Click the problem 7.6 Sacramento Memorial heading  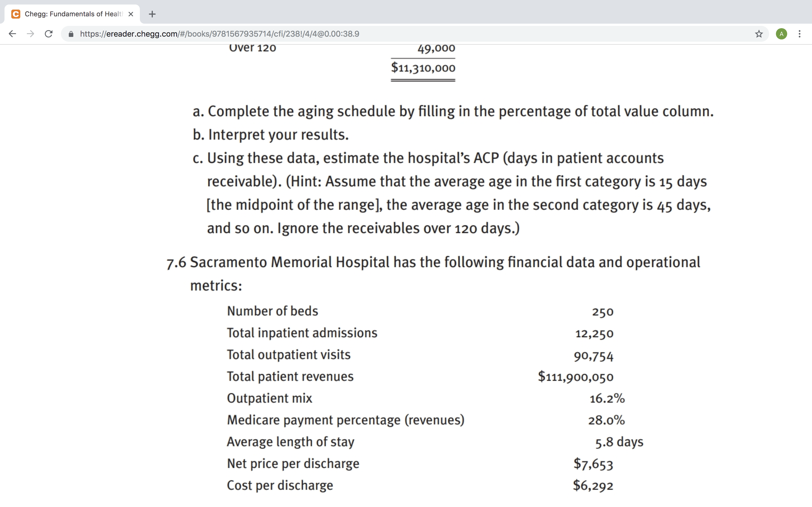[x=433, y=273]
